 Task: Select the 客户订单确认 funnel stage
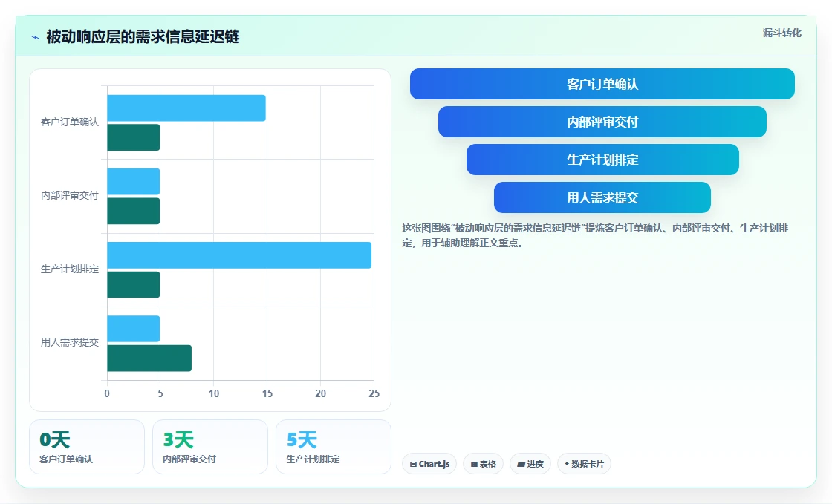[602, 84]
